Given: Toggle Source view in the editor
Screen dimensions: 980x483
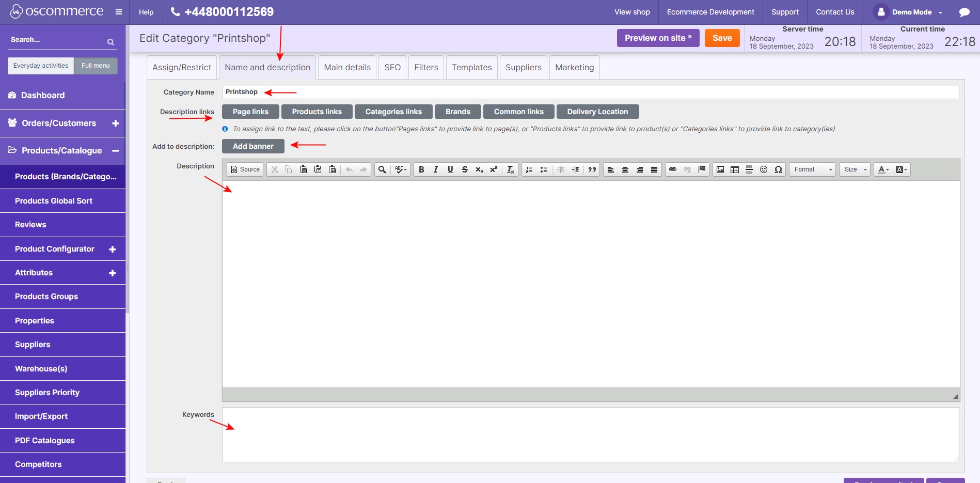Looking at the screenshot, I should point(245,169).
